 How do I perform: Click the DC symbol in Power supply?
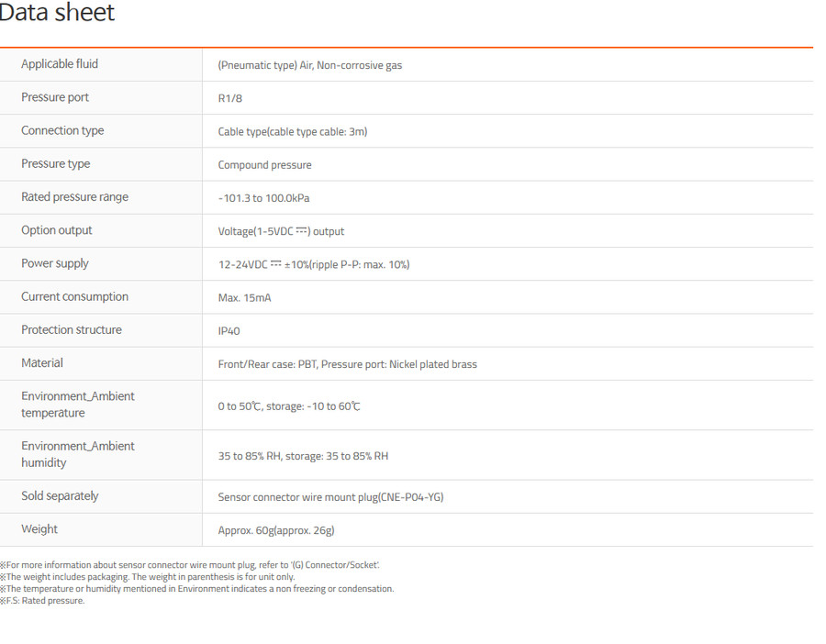coord(276,263)
